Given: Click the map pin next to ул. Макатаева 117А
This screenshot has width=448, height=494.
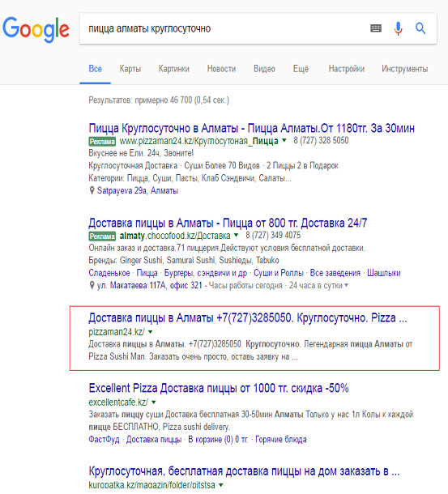Looking at the screenshot, I should [x=92, y=285].
